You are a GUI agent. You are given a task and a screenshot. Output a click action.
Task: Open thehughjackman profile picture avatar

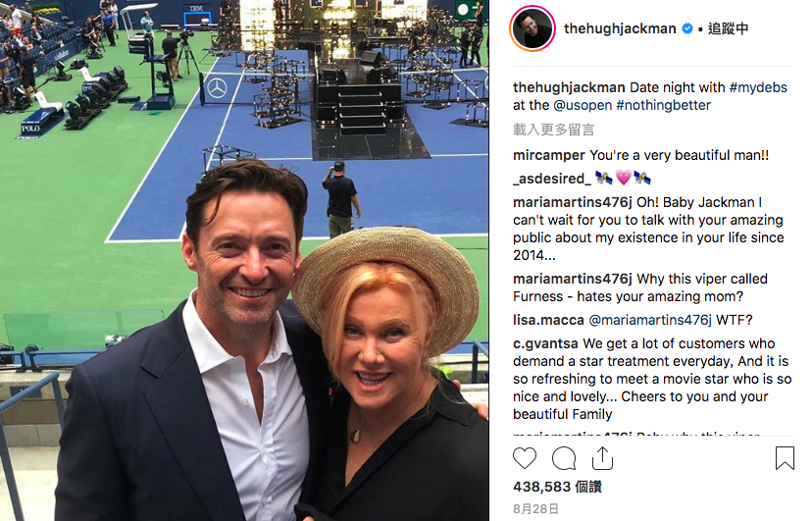click(x=533, y=28)
